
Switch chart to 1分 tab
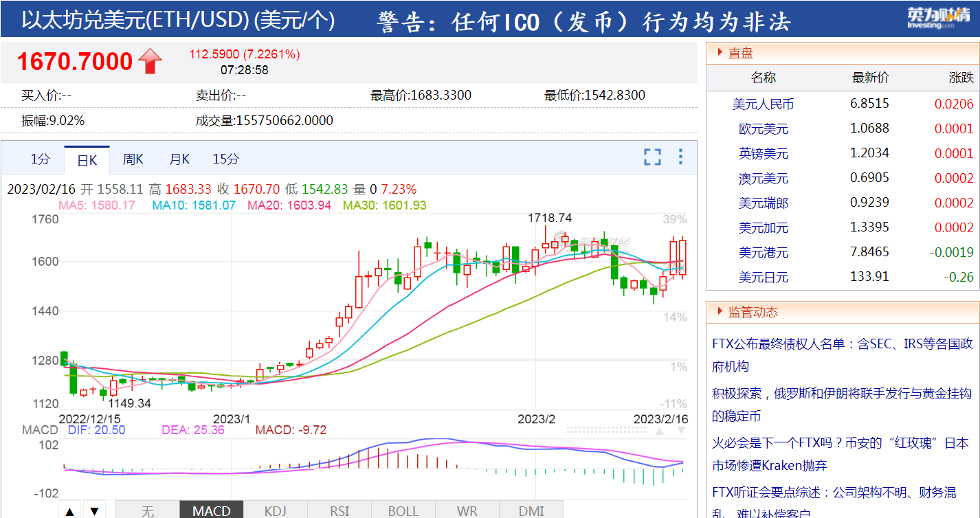(x=40, y=159)
